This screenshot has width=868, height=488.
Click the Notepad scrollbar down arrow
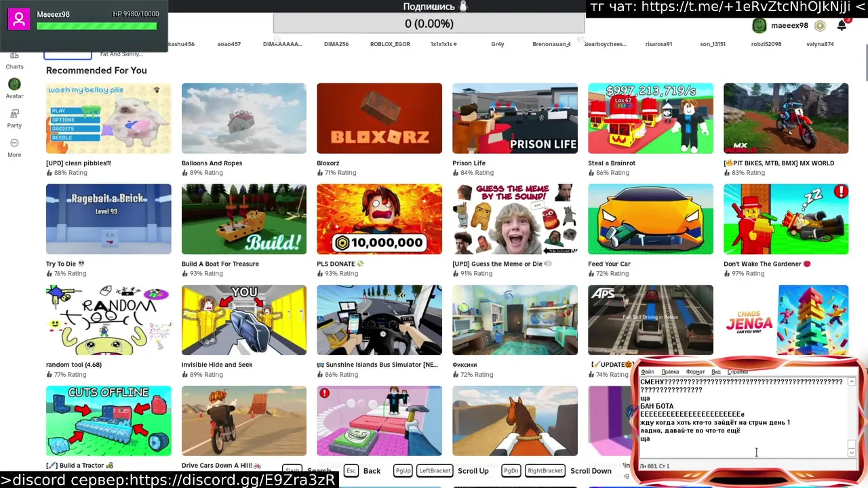[x=852, y=453]
